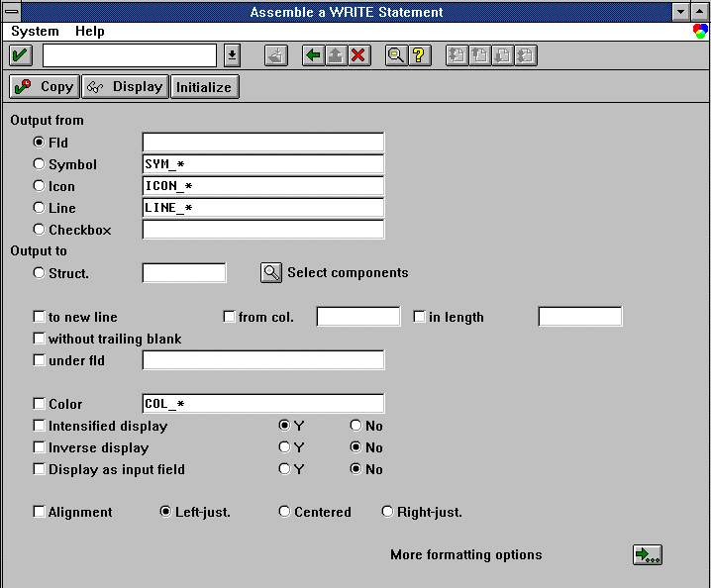The image size is (711, 588).
Task: Click the Fld text input field
Action: (262, 143)
